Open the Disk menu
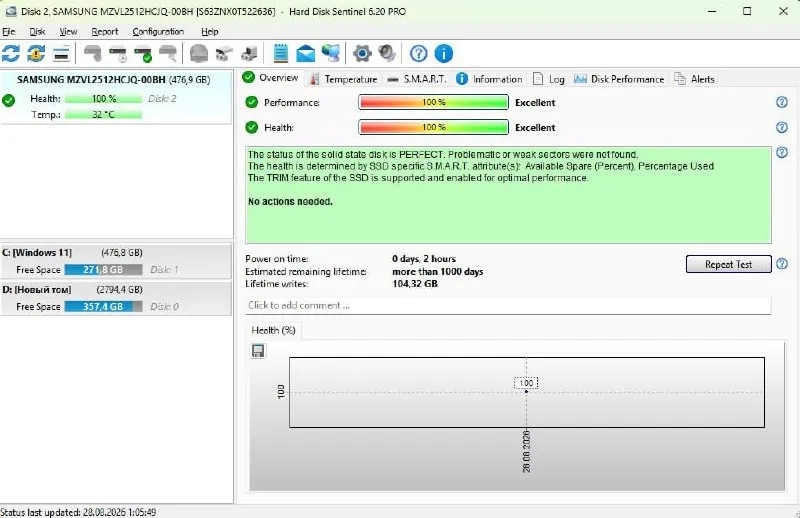 [37, 32]
